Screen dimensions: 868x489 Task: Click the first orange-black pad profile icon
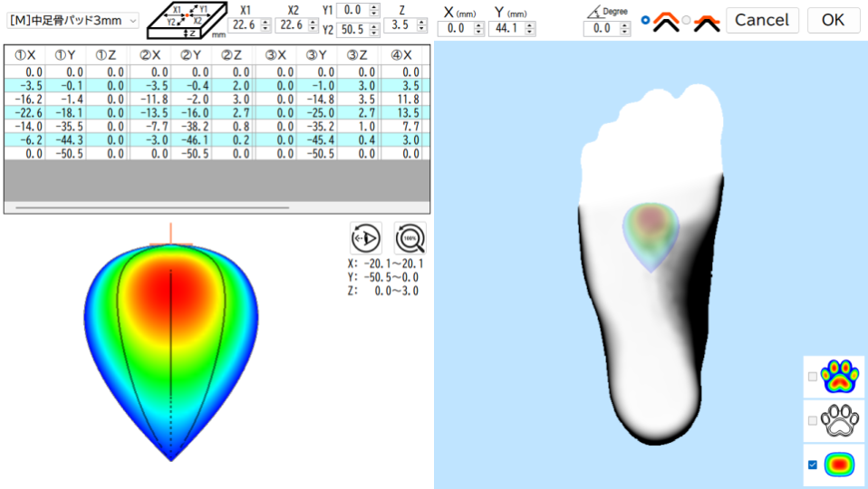point(666,22)
